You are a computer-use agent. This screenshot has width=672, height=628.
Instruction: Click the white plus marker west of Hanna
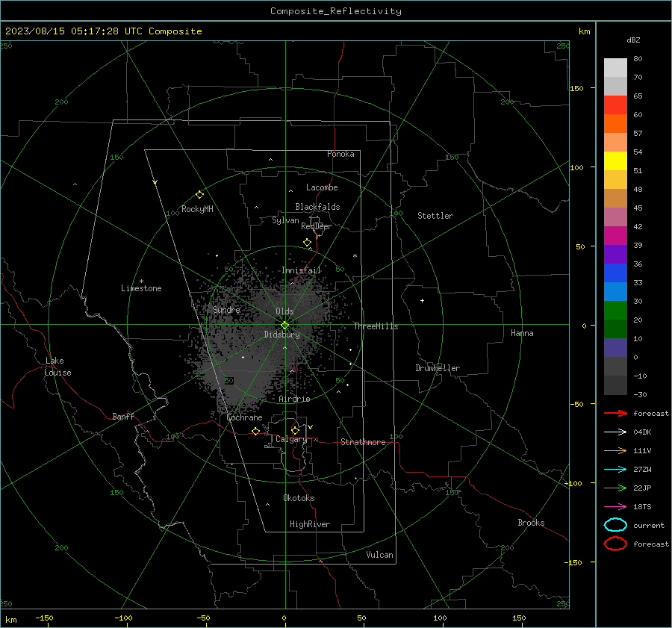click(422, 300)
